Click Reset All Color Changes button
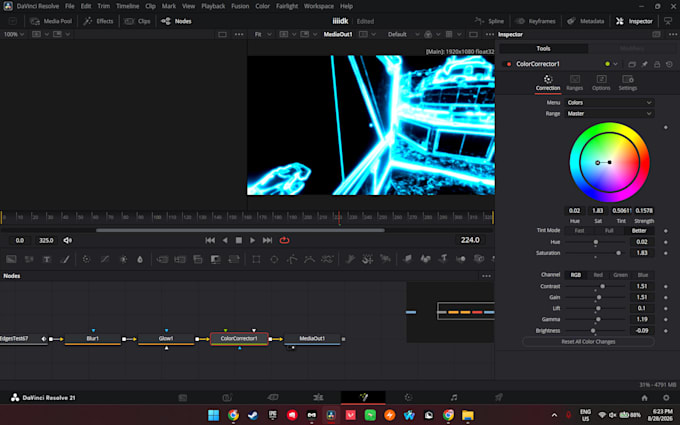The height and width of the screenshot is (425, 680). click(588, 342)
